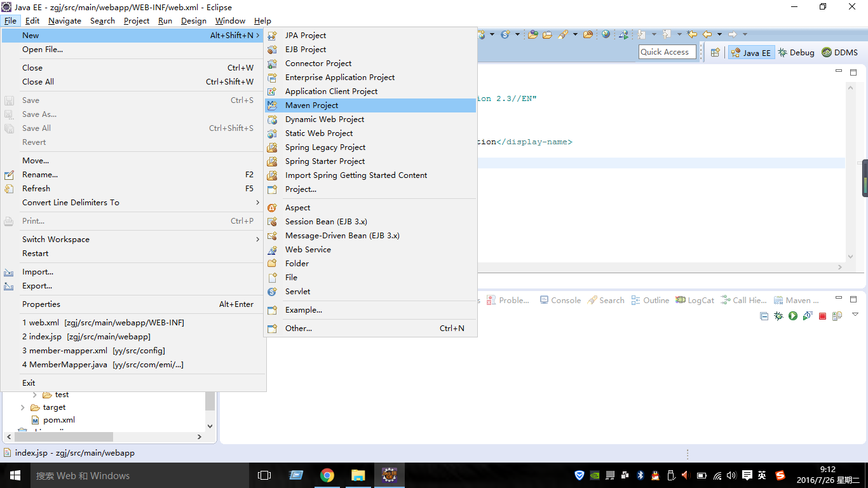
Task: Select Dynamic Web Project entry
Action: (370, 119)
